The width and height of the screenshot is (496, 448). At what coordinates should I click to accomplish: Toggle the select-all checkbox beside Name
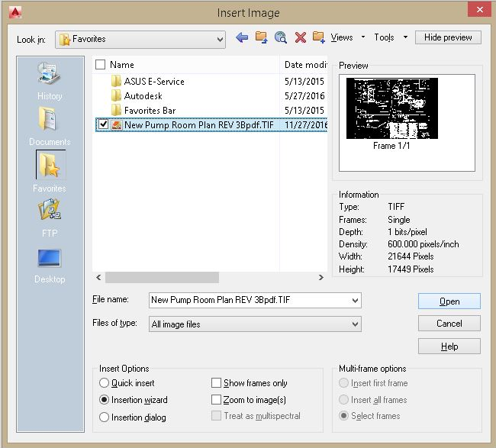coord(100,65)
